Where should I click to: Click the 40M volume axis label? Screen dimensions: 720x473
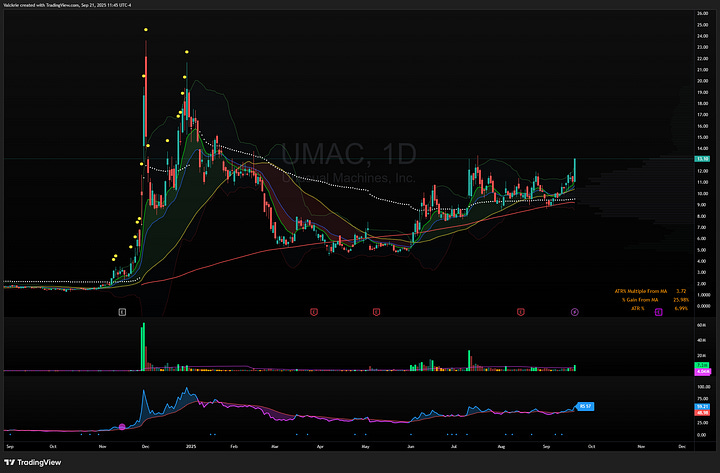(x=701, y=340)
